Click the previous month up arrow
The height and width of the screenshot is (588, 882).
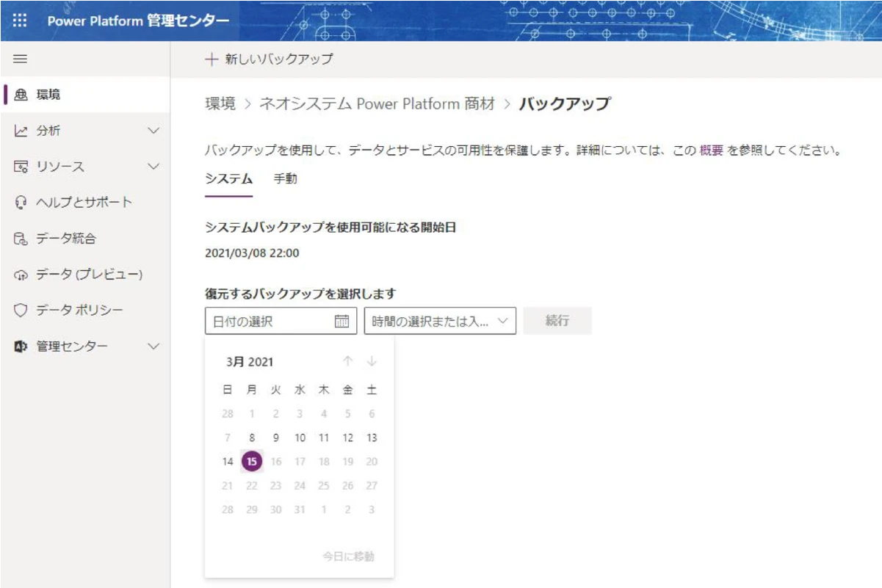[348, 361]
